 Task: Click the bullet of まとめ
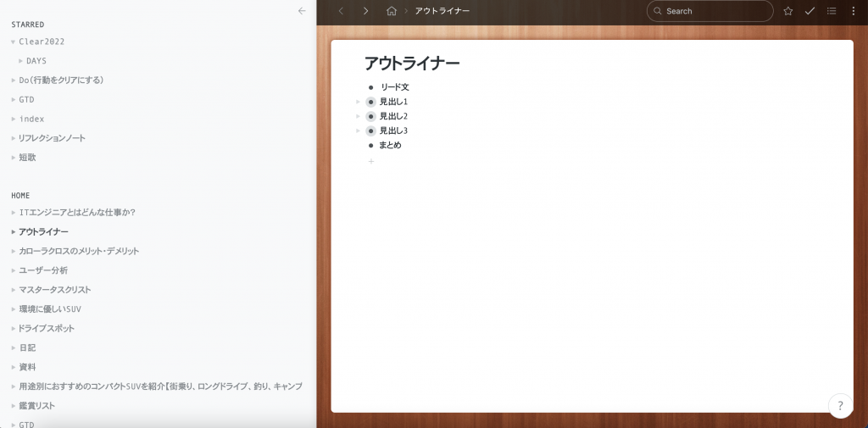371,146
